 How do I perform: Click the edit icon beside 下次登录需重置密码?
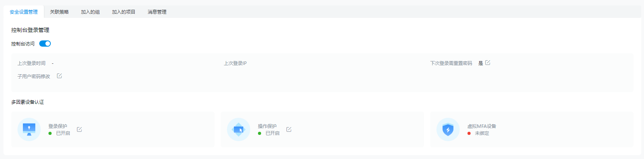coord(488,63)
